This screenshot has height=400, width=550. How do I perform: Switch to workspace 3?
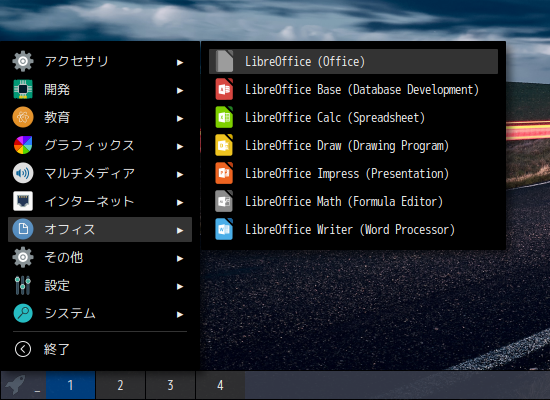pyautogui.click(x=170, y=385)
